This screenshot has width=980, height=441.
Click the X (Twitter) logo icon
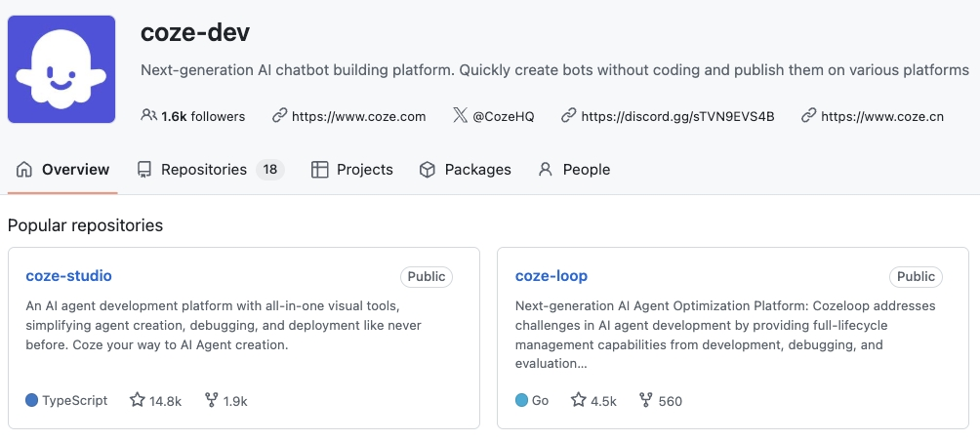[x=461, y=115]
